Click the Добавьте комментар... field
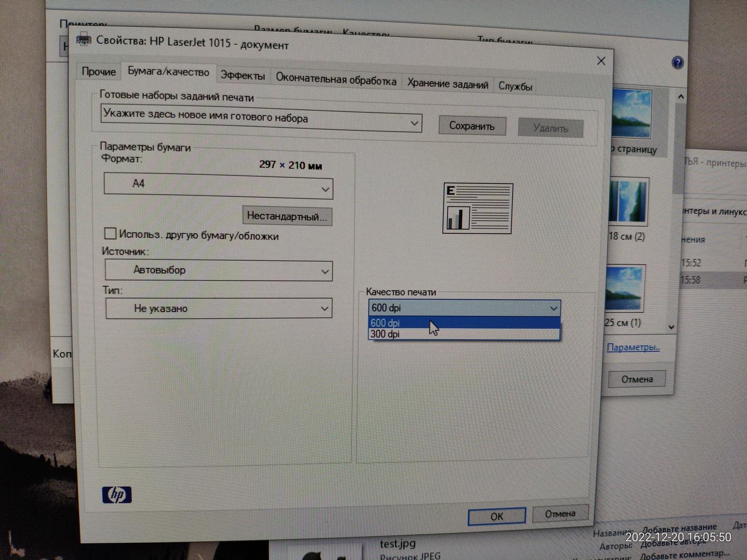The height and width of the screenshot is (560, 747). tap(685, 554)
